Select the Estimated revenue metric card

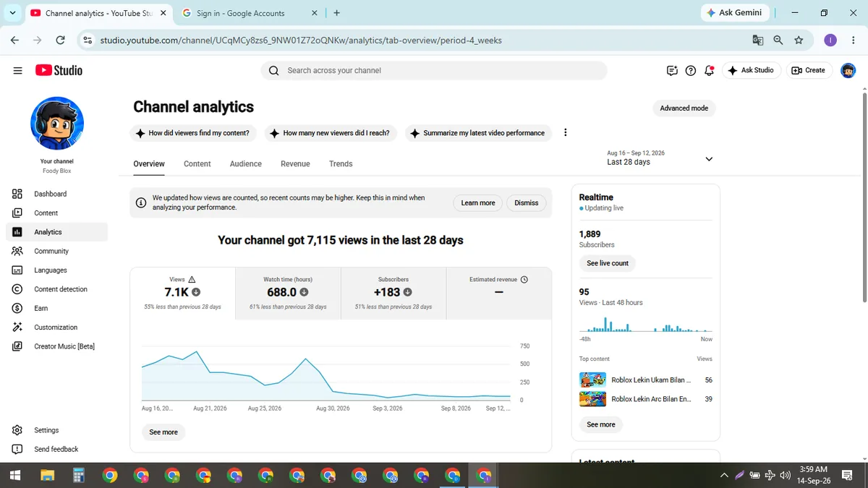[x=499, y=294]
